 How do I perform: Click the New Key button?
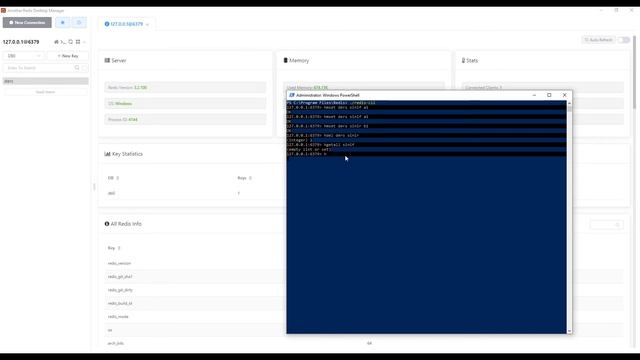pos(68,56)
